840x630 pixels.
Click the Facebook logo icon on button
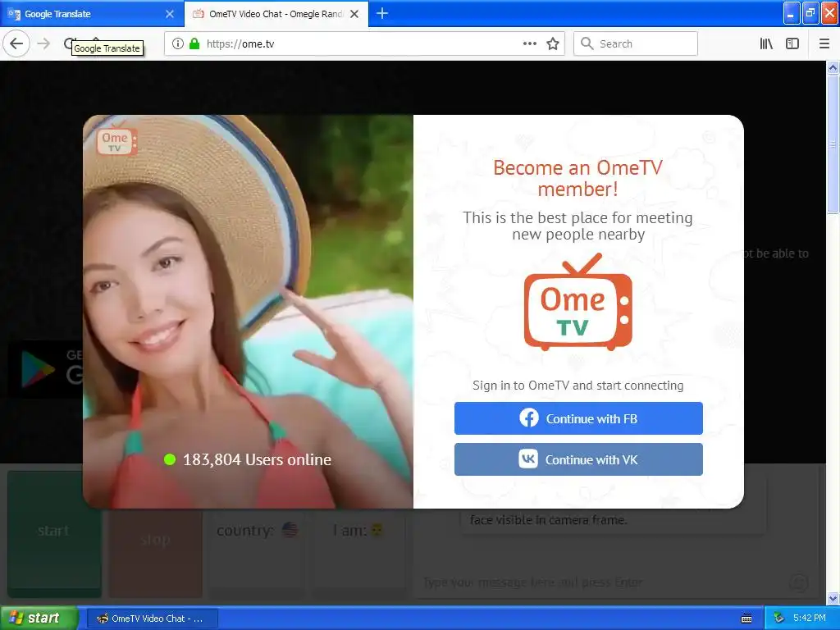[x=529, y=418]
